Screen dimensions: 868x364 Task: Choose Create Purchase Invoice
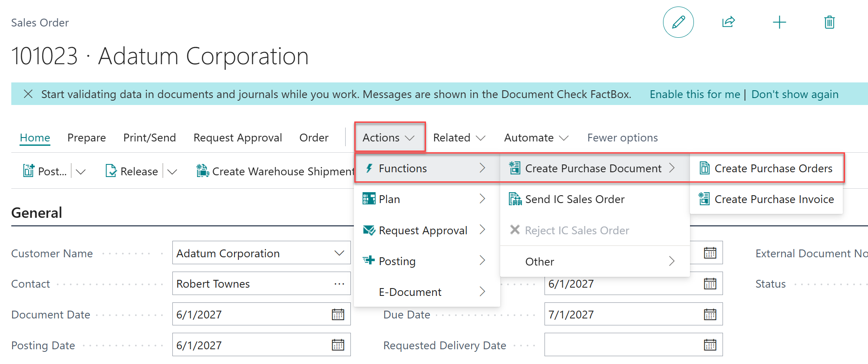coord(766,199)
